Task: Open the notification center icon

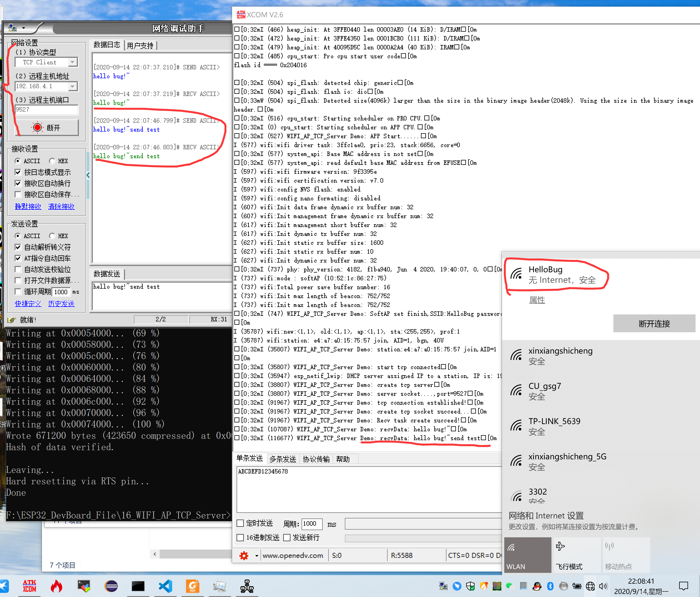Action: [x=683, y=586]
